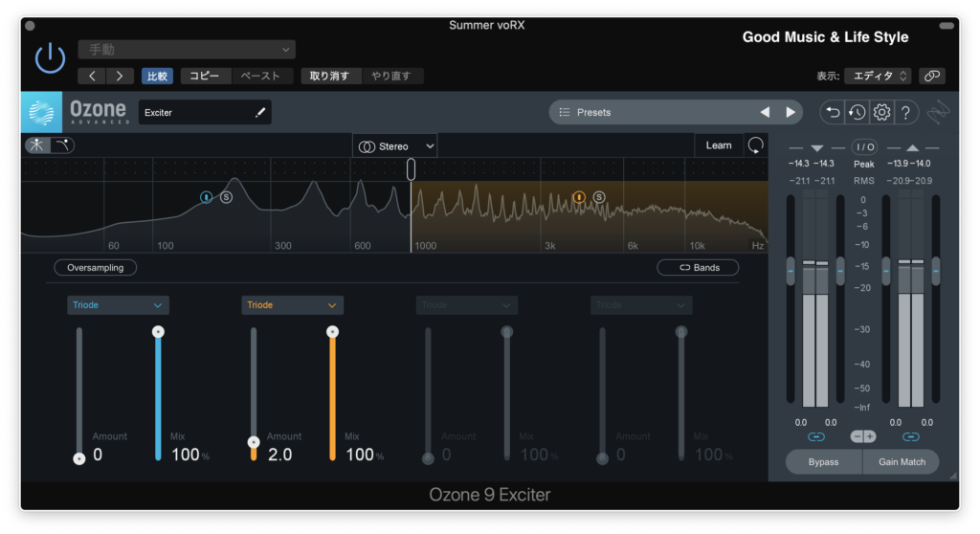
Task: Click the Ozone undo arrow icon
Action: click(832, 113)
